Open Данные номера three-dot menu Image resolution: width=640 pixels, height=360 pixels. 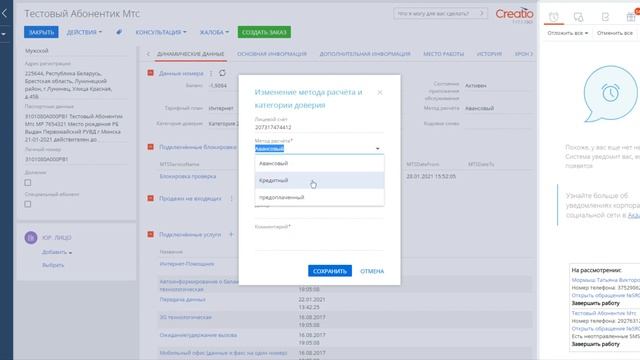pos(211,73)
